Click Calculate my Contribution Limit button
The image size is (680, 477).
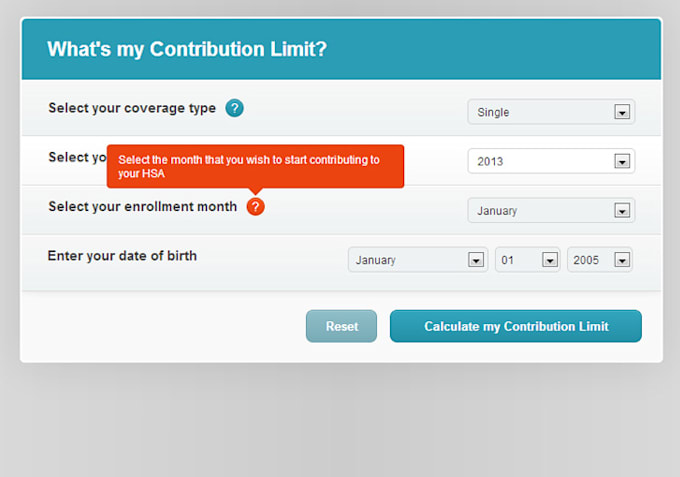(515, 326)
